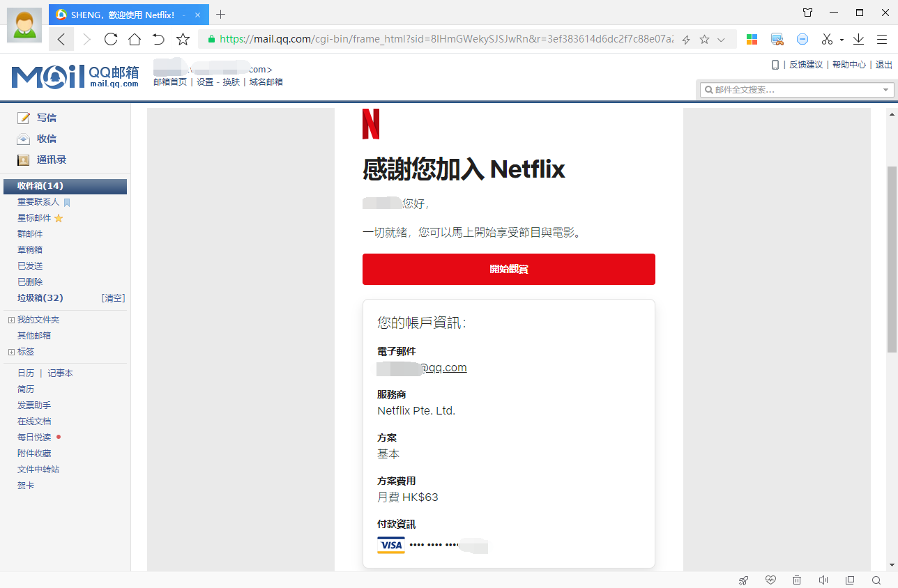Open 重要联系人 folder

pos(38,202)
